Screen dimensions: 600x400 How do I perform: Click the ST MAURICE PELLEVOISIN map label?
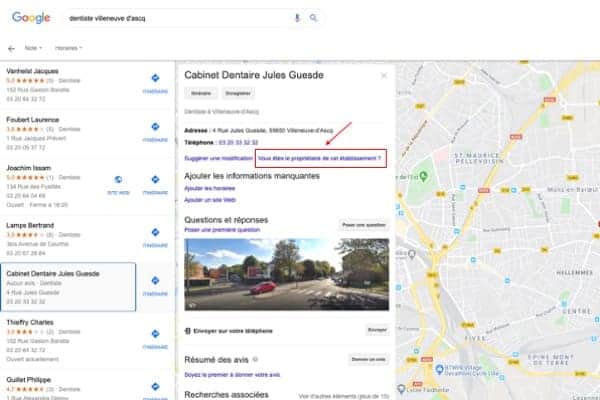coord(477,158)
